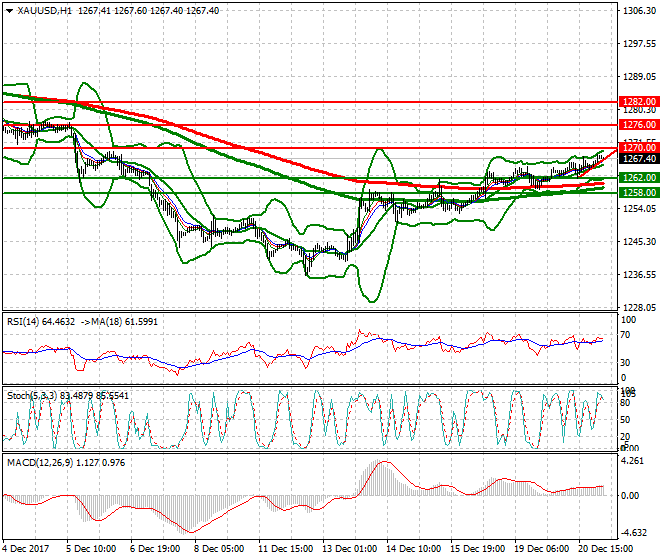Click the 4 Dec 2017 date label

tap(25, 549)
